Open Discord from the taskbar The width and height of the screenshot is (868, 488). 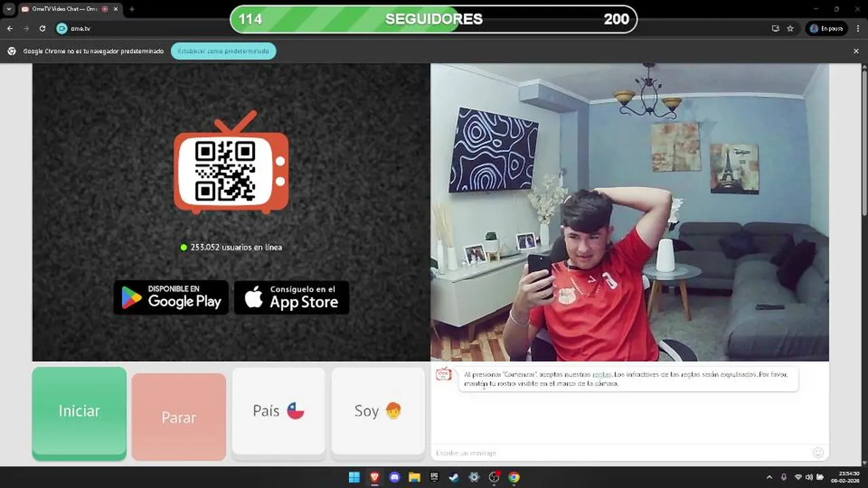395,477
